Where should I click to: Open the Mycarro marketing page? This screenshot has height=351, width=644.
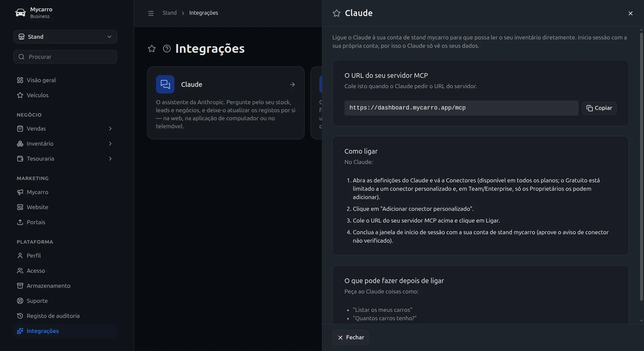pos(65,192)
